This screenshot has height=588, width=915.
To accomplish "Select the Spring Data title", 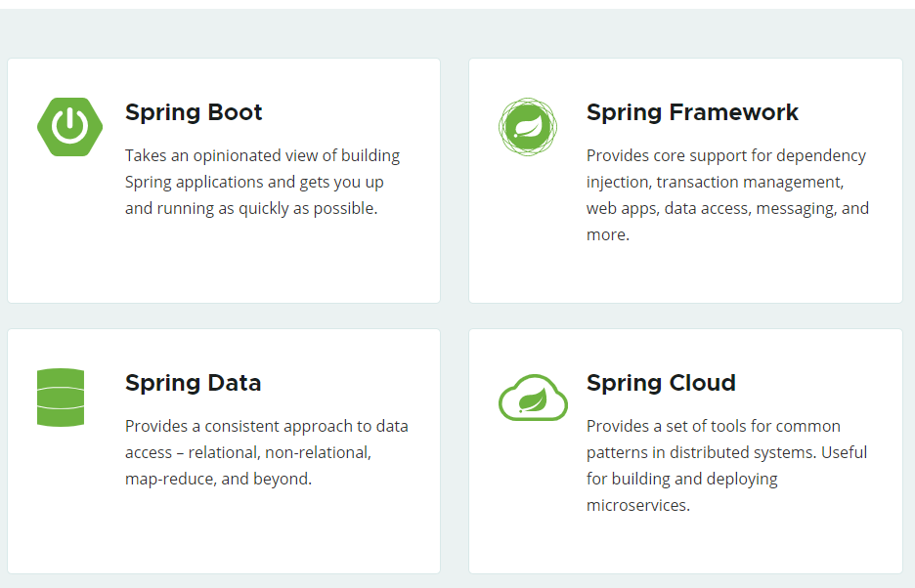I will [x=193, y=383].
